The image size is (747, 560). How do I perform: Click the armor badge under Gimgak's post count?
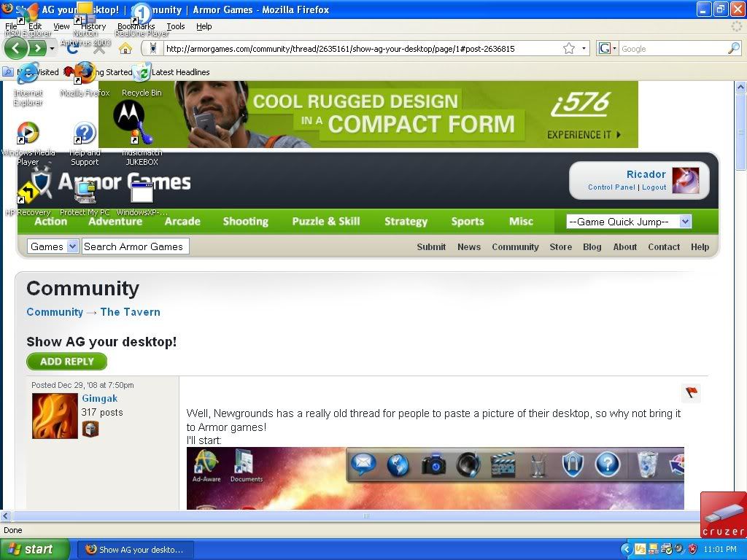click(x=90, y=429)
